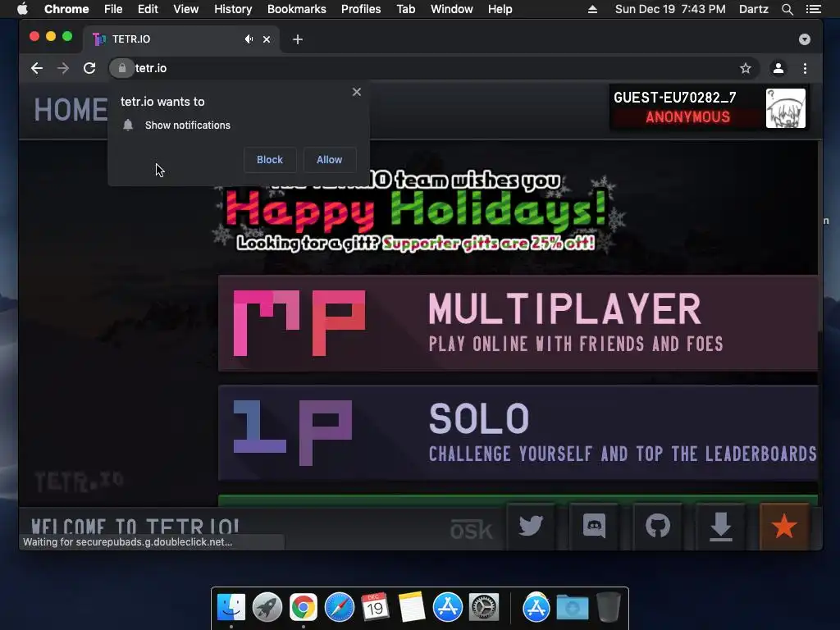Screen dimensions: 840x630
Task: Open System Preferences from the Dock
Action: coord(484,608)
